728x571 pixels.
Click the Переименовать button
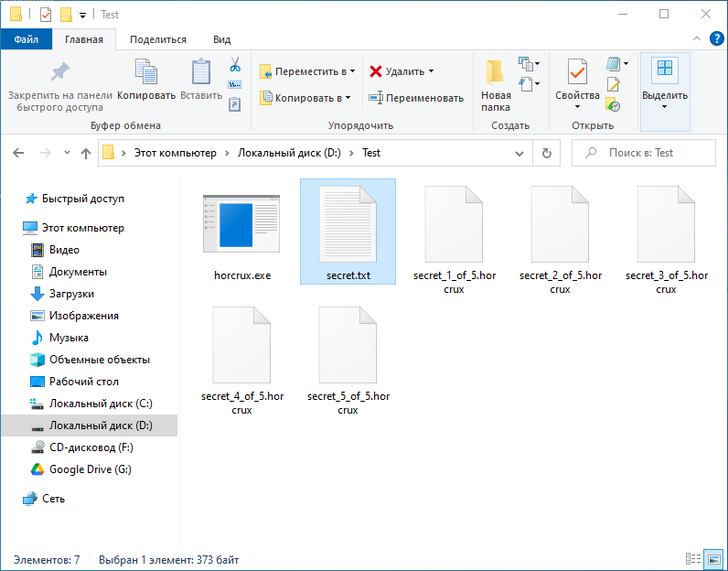(416, 98)
